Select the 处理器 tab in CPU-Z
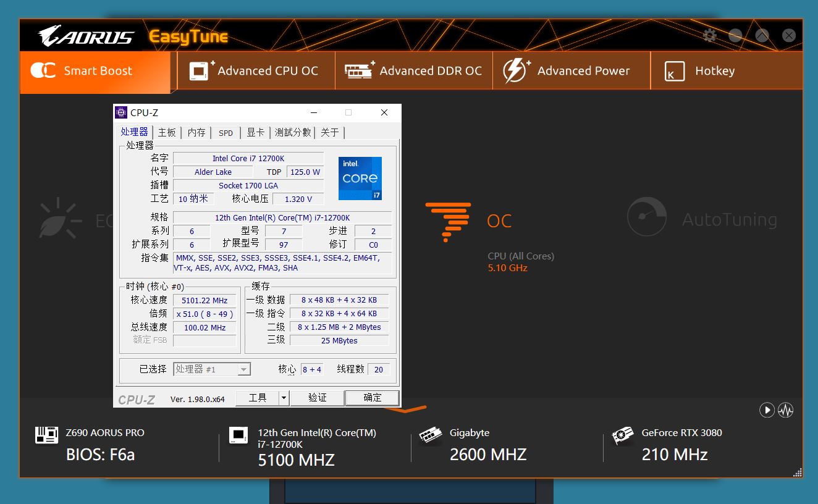Viewport: 818px width, 504px height. point(135,132)
